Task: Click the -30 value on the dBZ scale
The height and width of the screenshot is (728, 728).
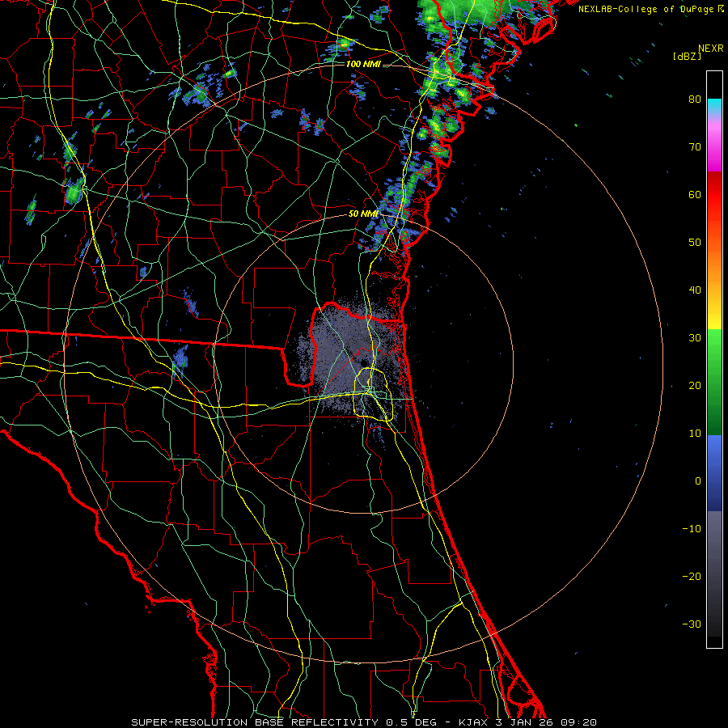Action: point(692,624)
